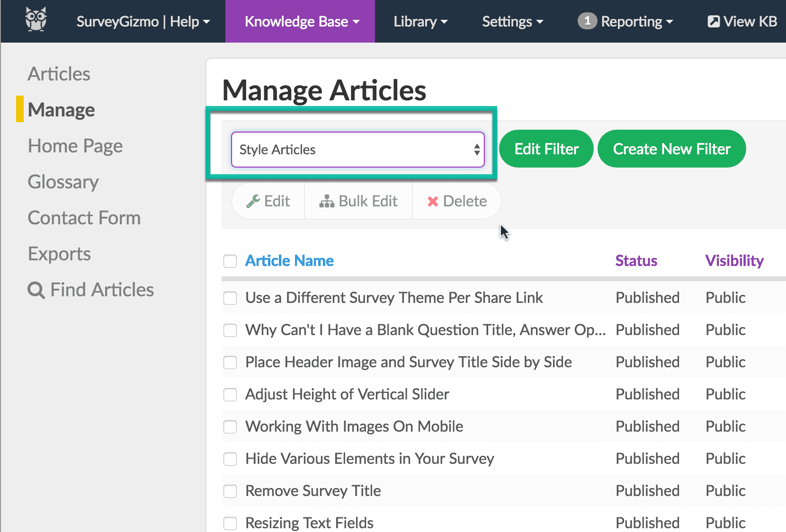Screen dimensions: 786x532
Task: Go to Glossary in the sidebar
Action: (63, 182)
